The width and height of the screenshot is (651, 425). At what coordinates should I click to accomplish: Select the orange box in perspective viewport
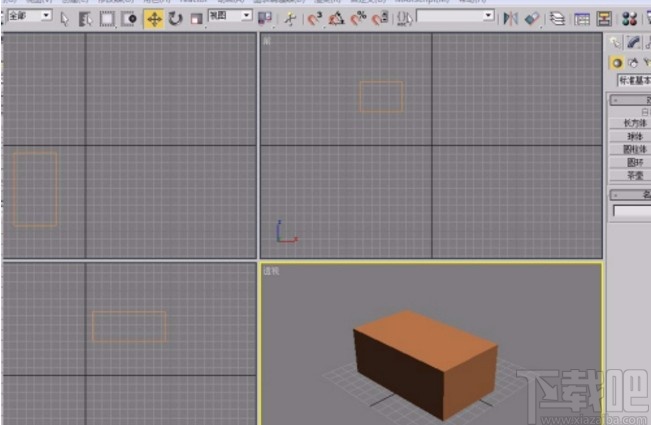pyautogui.click(x=425, y=364)
